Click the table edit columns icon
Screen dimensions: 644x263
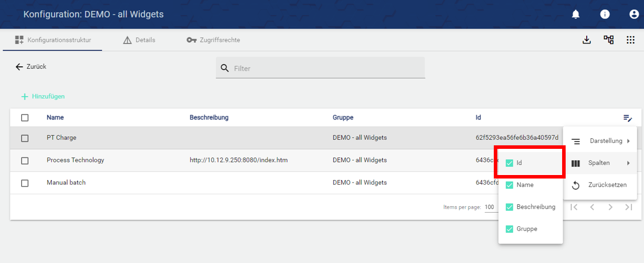(627, 118)
